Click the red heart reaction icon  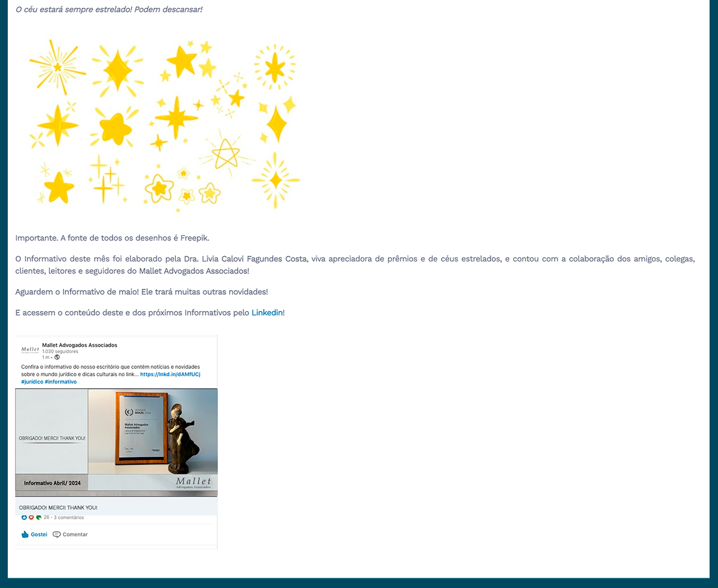32,517
